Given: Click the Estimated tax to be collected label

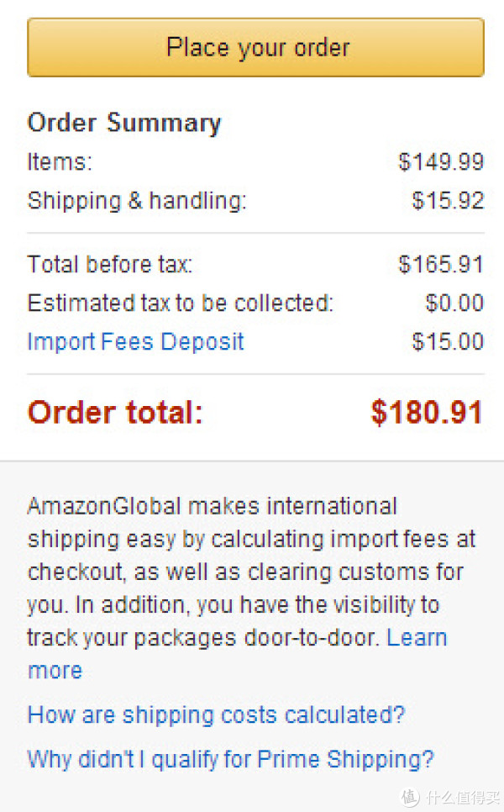Looking at the screenshot, I should (x=181, y=303).
